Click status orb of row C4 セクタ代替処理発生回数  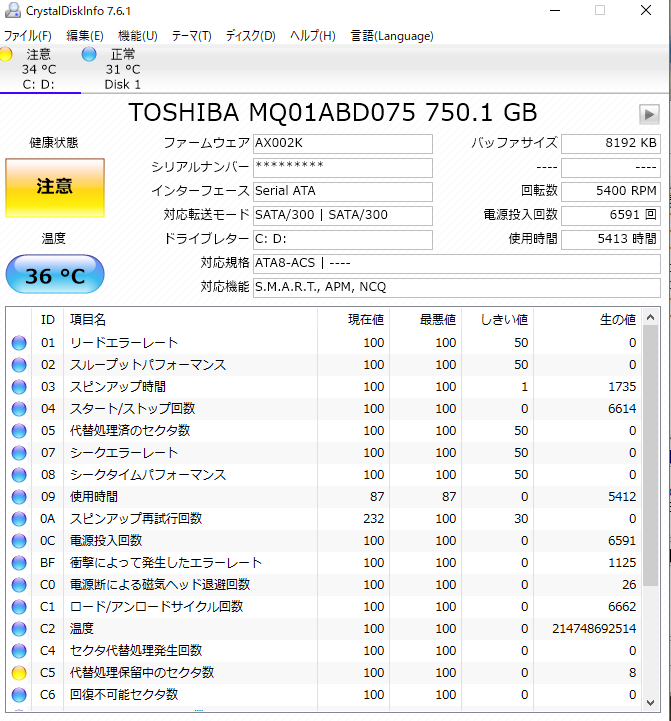pos(19,651)
